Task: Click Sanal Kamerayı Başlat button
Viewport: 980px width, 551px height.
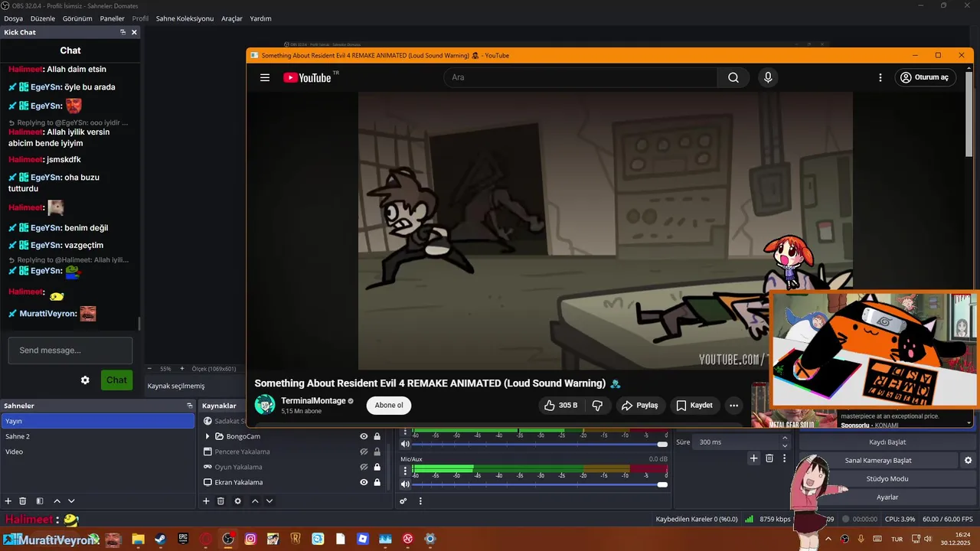Action: pos(878,461)
